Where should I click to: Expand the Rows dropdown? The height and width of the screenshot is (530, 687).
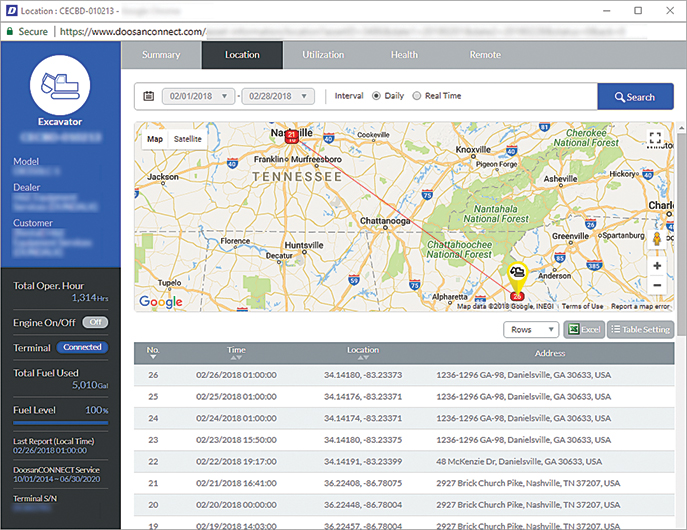(x=531, y=329)
